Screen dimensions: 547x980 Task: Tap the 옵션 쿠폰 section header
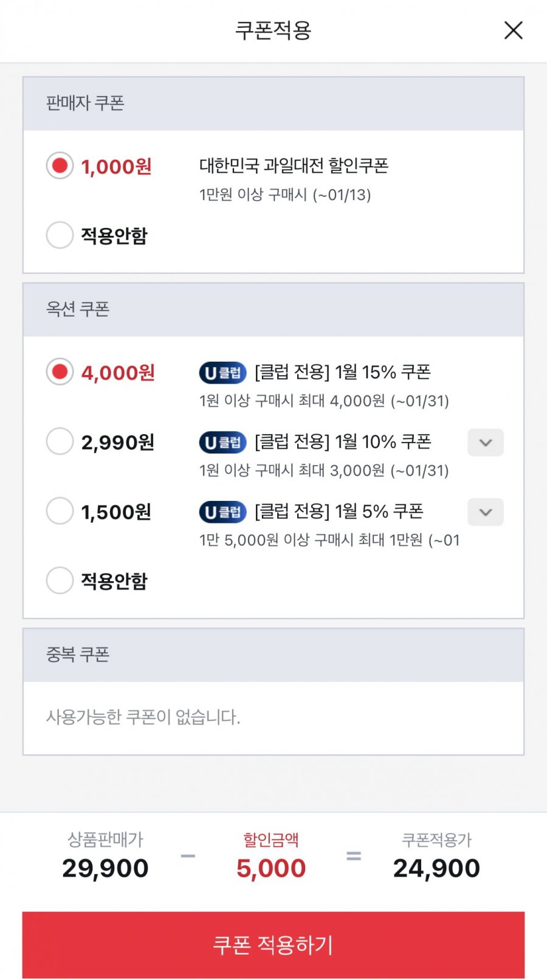click(78, 309)
